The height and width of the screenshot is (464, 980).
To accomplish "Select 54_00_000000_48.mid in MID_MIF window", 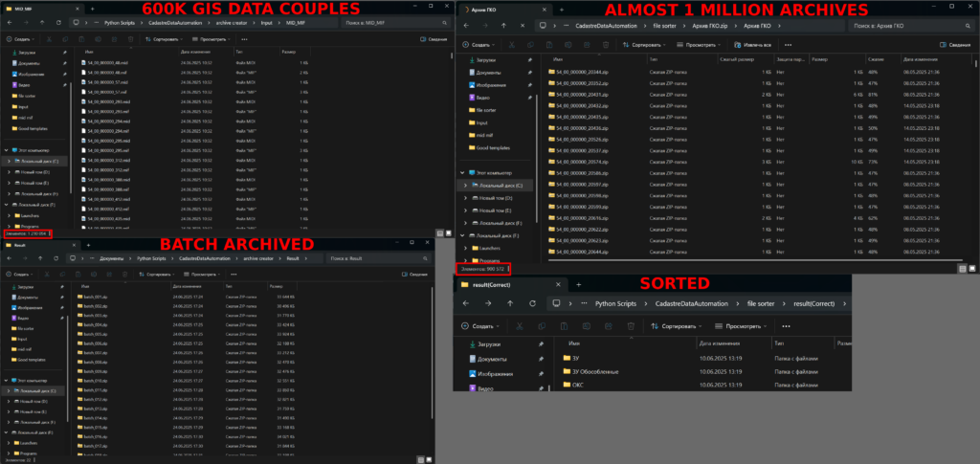I will [103, 63].
